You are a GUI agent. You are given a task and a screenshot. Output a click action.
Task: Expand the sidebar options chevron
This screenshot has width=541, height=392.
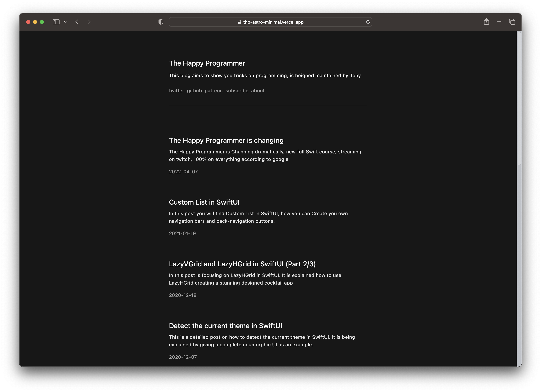point(66,22)
